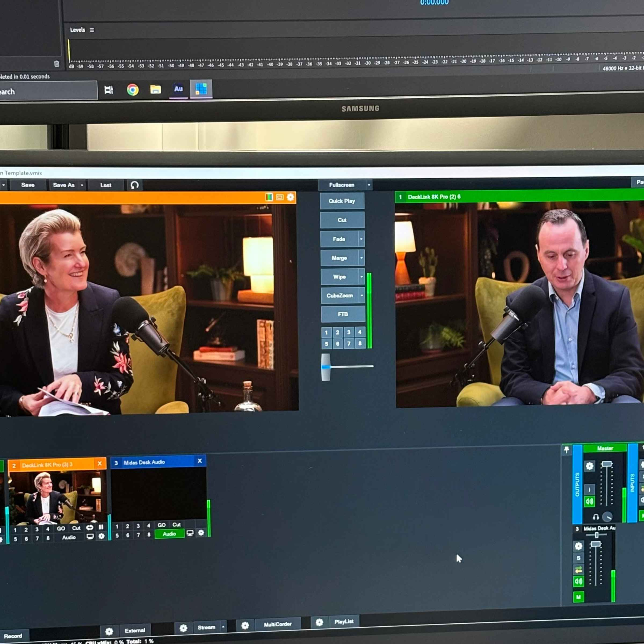Toggle Audio on Midas Desk Audio input
The image size is (644, 644).
[x=169, y=534]
